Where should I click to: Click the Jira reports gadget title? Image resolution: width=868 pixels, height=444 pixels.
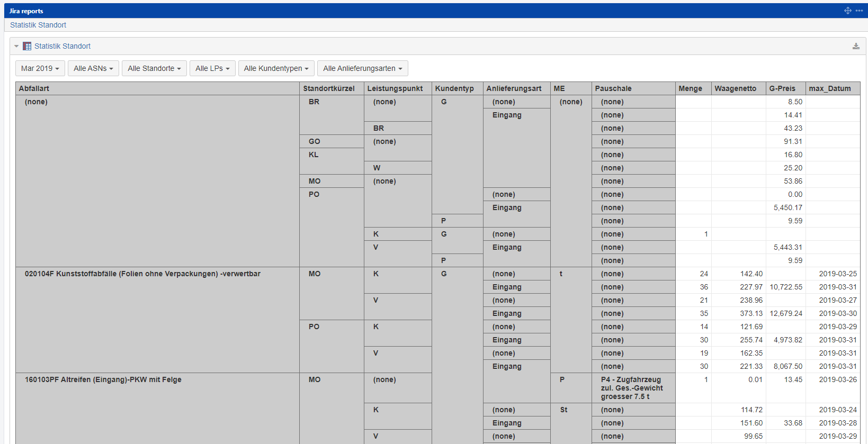26,11
